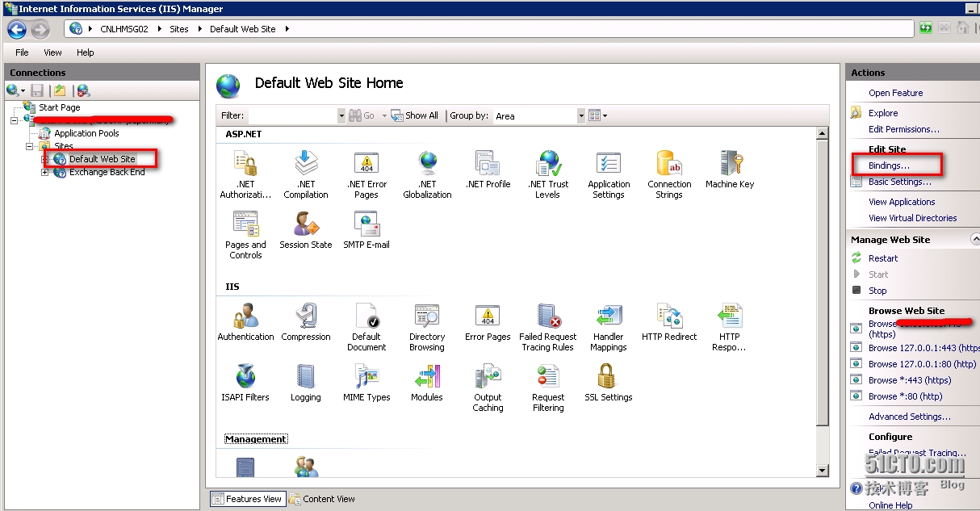This screenshot has width=980, height=511.
Task: Open .NET Compilation feature
Action: pos(306,174)
